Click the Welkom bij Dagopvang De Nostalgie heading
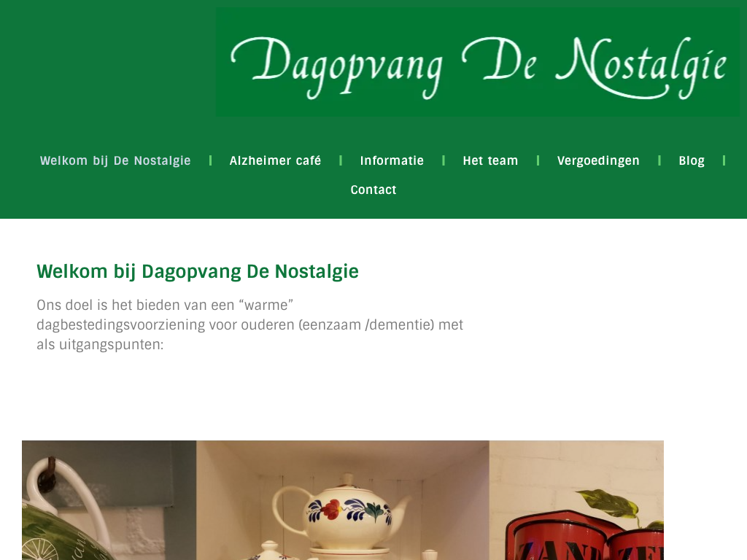Viewport: 747px width, 560px height. coord(198,271)
